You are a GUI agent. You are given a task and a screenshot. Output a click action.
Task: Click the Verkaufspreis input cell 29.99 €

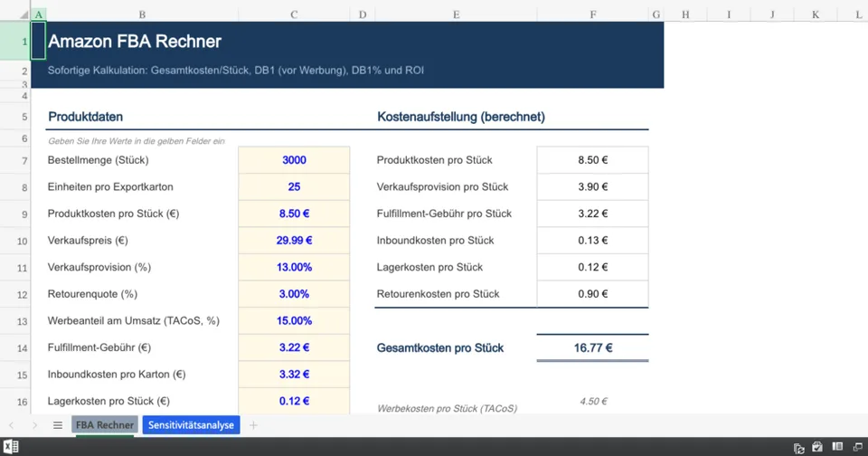click(294, 241)
